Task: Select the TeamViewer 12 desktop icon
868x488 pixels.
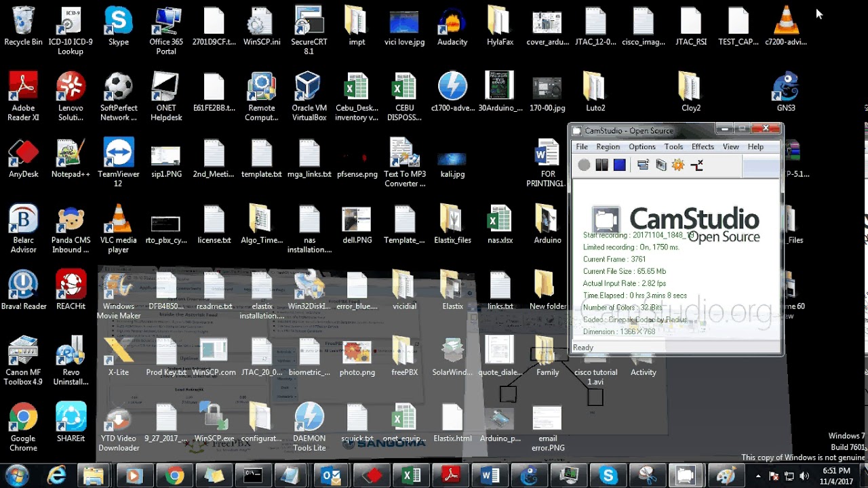Action: [119, 163]
